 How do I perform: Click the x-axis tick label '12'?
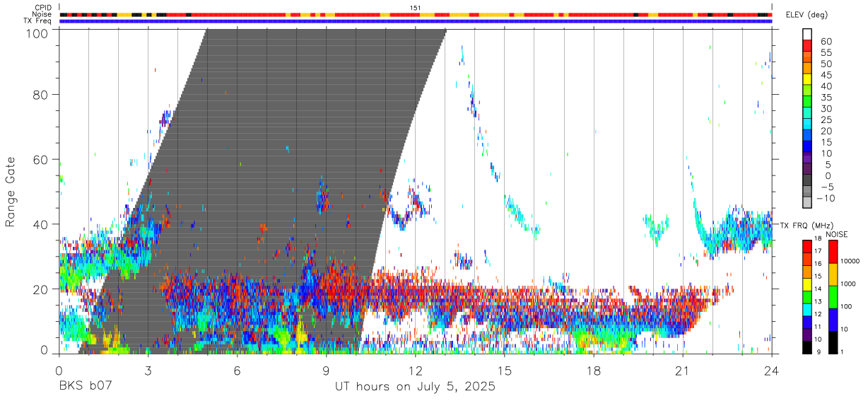[x=416, y=371]
